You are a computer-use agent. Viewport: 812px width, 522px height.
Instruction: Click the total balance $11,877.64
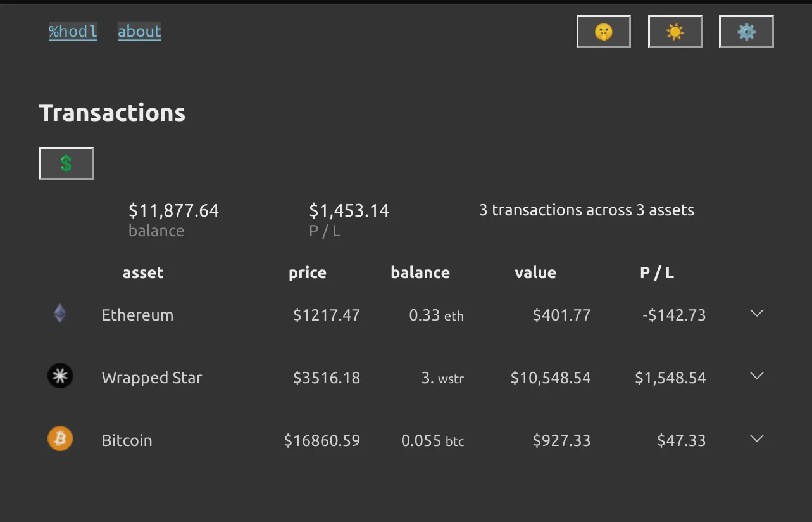pos(173,210)
